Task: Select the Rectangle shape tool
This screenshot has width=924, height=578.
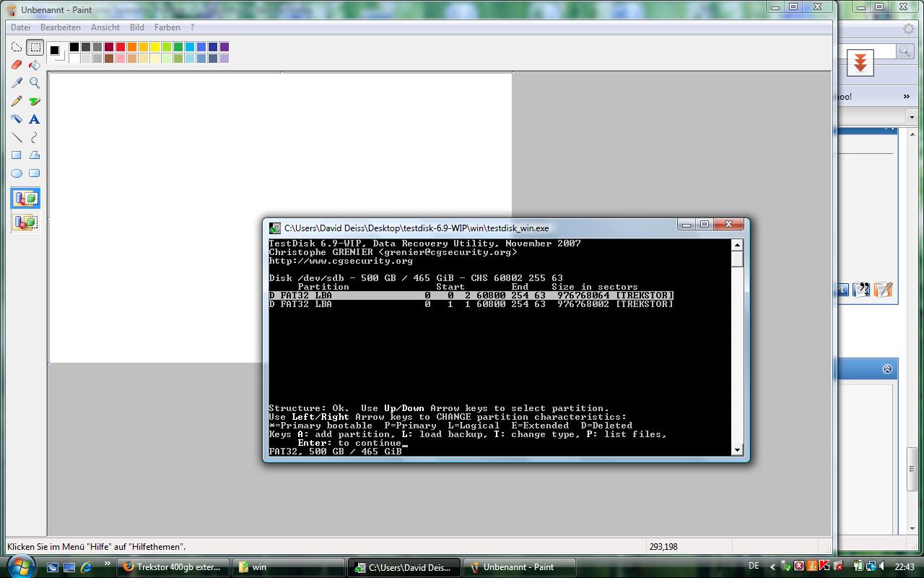Action: (x=17, y=155)
